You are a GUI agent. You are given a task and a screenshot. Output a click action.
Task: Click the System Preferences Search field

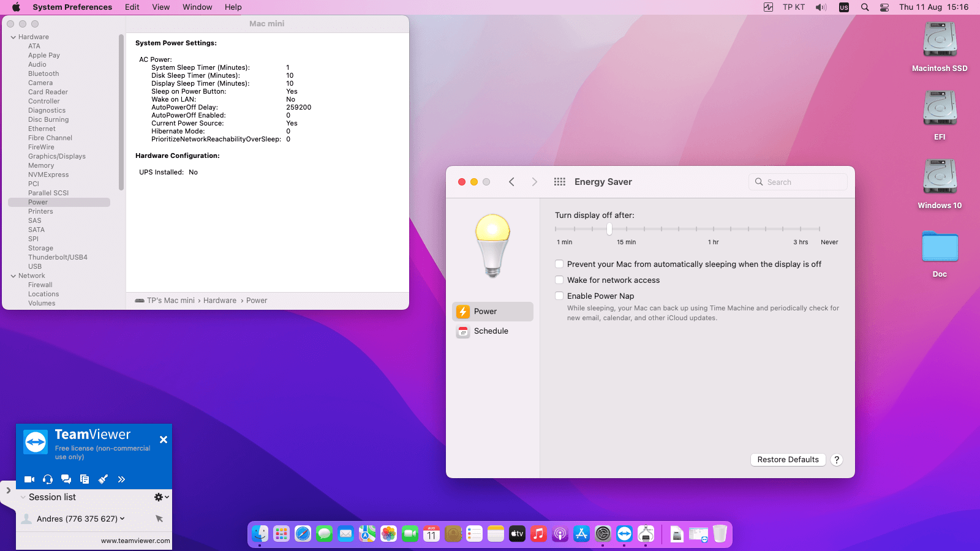[798, 182]
